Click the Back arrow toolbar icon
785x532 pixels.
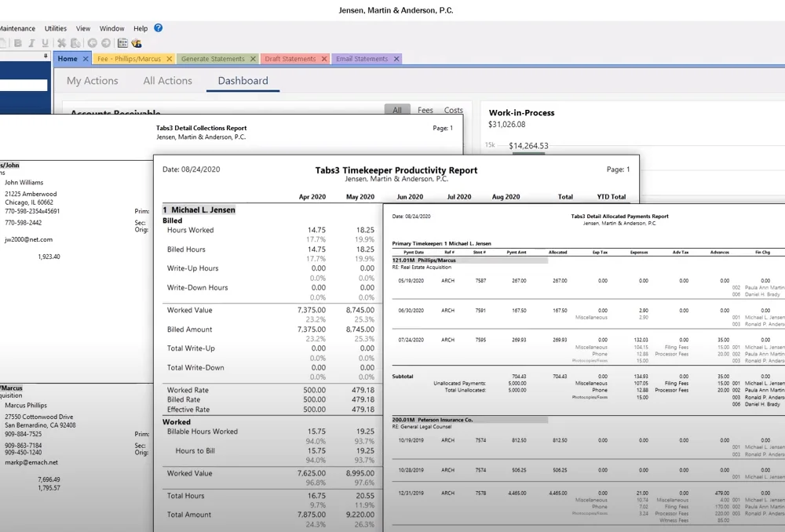[x=92, y=43]
